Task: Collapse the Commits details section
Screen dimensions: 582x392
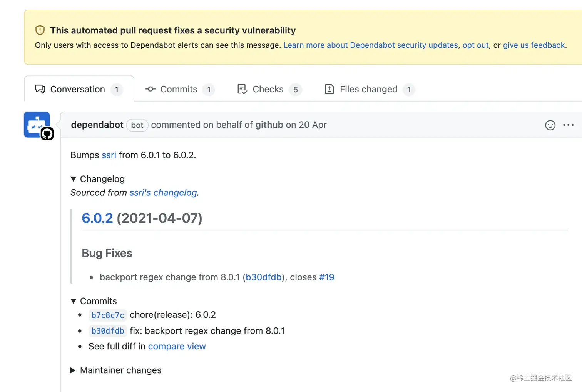Action: [74, 301]
